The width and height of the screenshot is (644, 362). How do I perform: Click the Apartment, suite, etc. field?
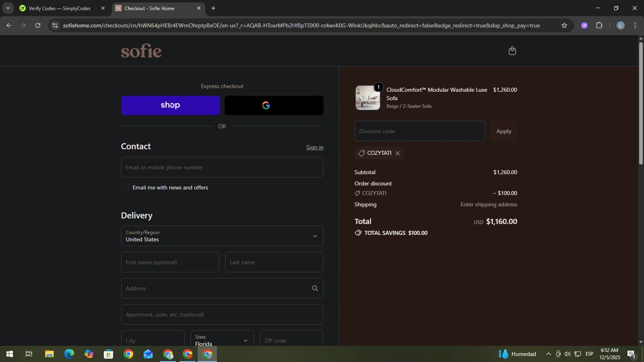222,314
